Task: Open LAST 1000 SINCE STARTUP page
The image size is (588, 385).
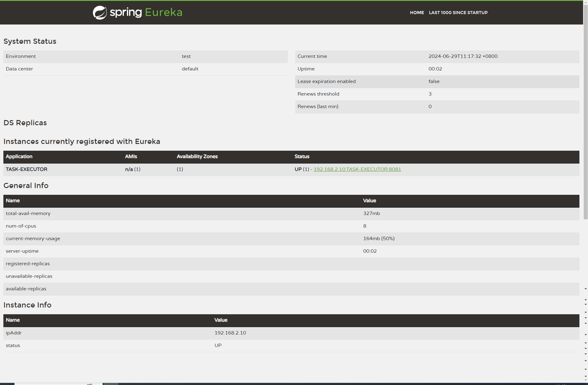Action: click(458, 13)
